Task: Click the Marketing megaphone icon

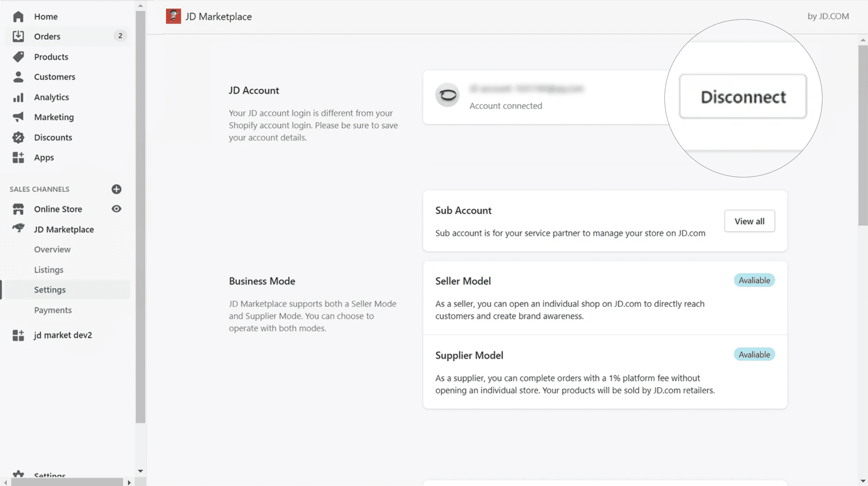Action: [18, 117]
